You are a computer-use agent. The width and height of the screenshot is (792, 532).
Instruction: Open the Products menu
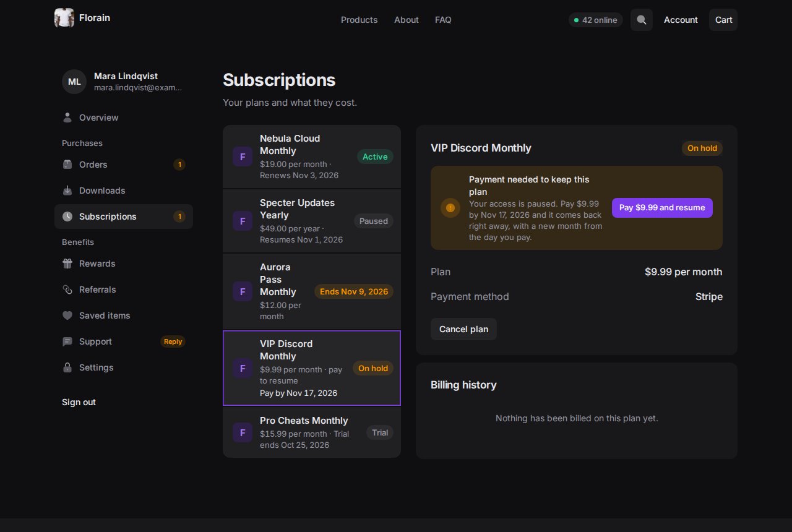(359, 20)
